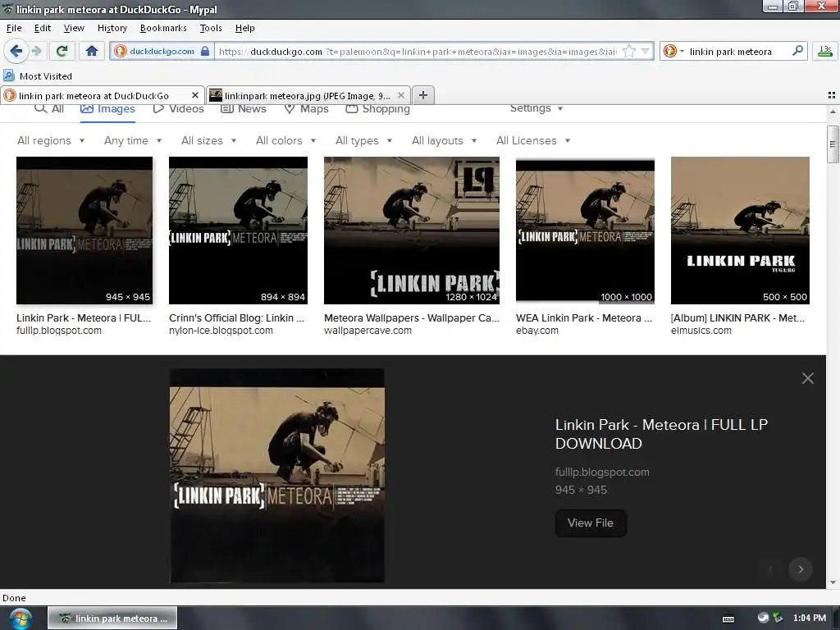Open Linkin Park - Meteora FULL LP DOWNLOAD heading
Viewport: 840px width, 630px height.
[x=662, y=434]
